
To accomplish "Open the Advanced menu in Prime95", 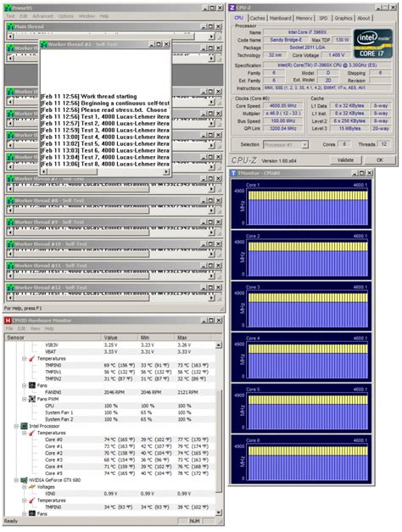I will 42,16.
